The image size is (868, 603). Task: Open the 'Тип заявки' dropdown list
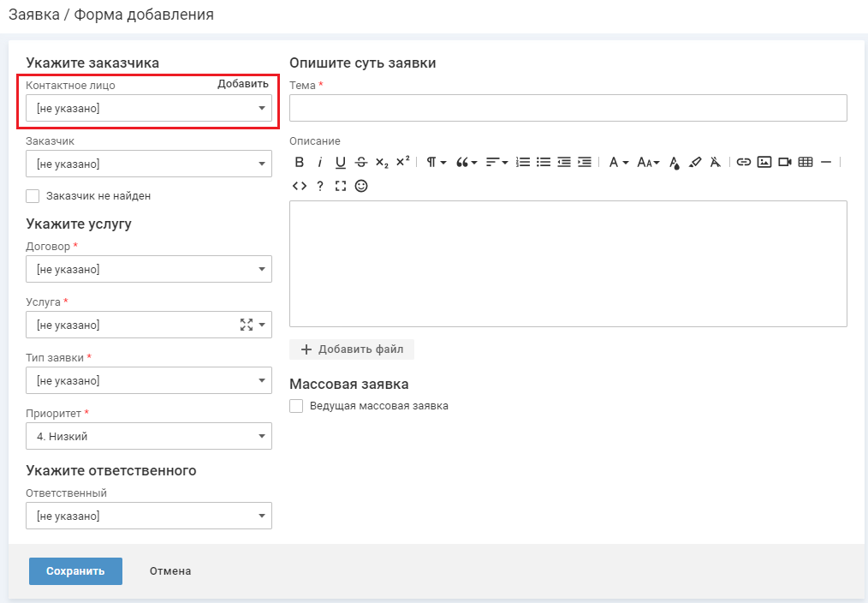tap(149, 381)
